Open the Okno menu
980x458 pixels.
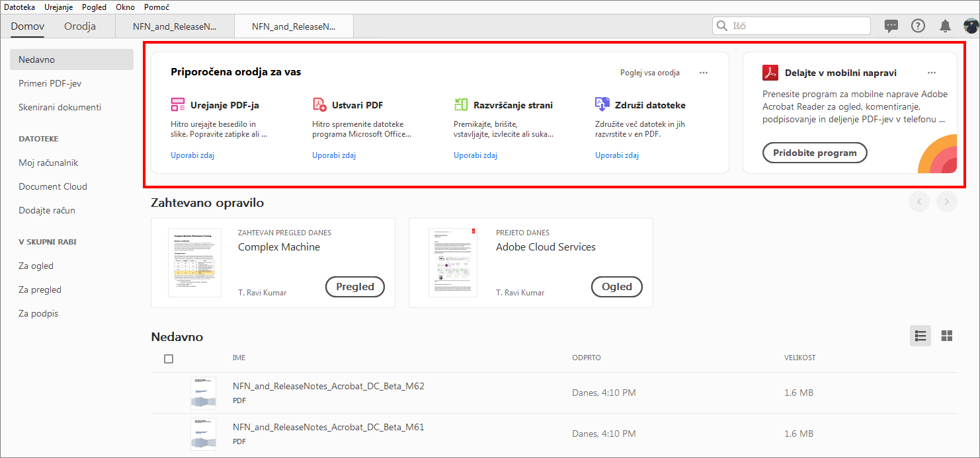(x=125, y=7)
